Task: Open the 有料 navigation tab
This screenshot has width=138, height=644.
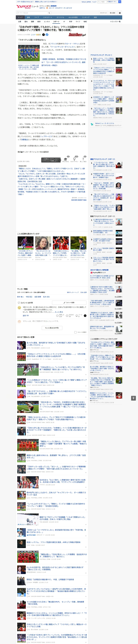Action: click(95, 17)
